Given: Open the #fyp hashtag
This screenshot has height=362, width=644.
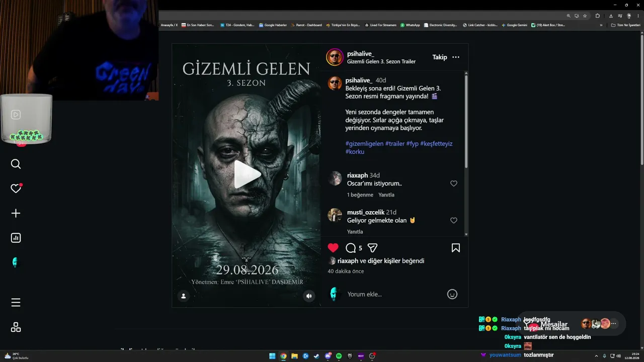Looking at the screenshot, I should click(413, 143).
